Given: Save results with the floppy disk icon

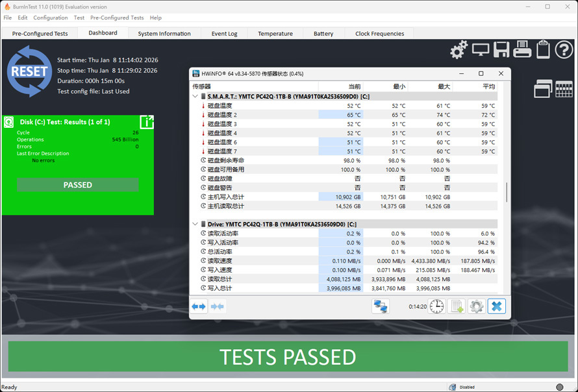Looking at the screenshot, I should pyautogui.click(x=501, y=49).
